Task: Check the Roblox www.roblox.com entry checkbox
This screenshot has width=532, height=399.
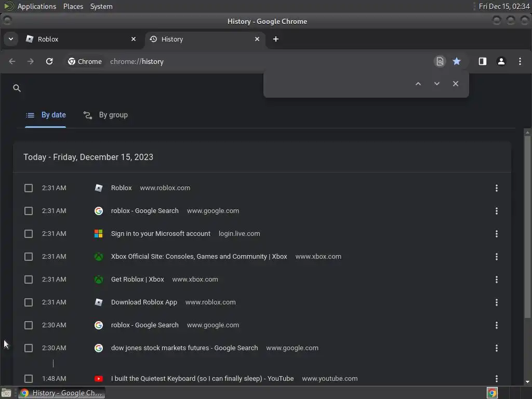Action: [x=29, y=188]
